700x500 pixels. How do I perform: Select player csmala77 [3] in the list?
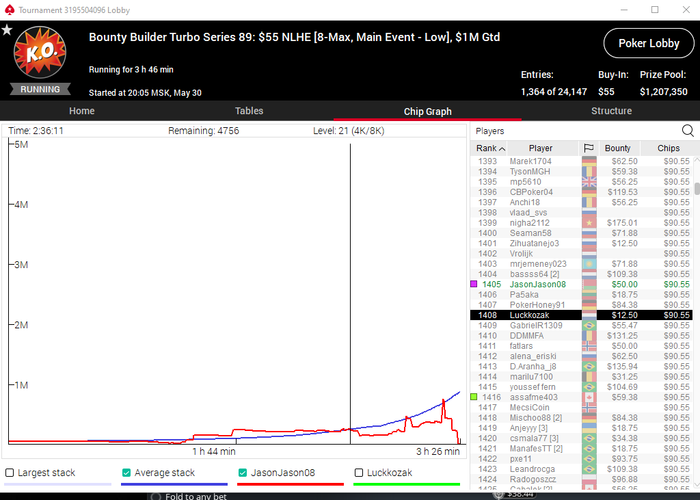tap(581, 438)
